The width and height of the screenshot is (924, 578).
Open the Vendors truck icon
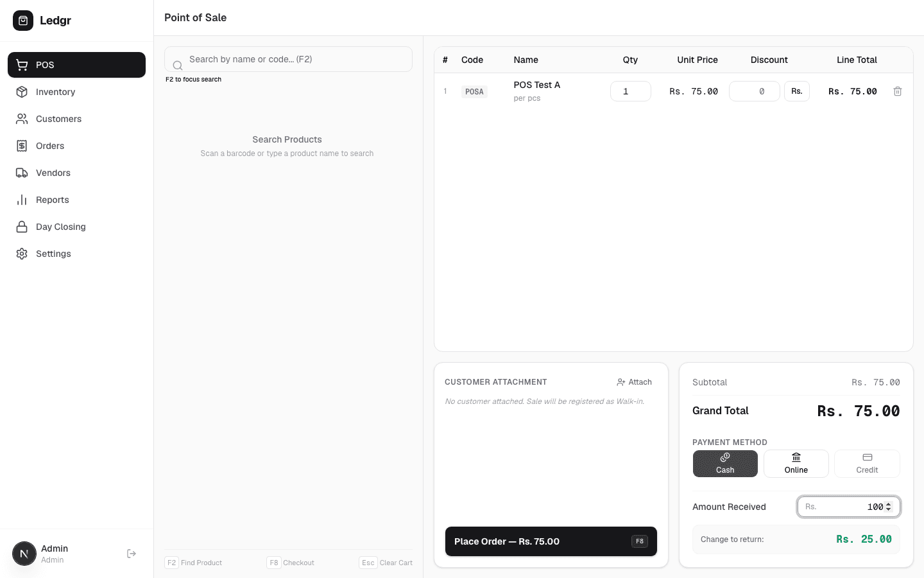pos(22,173)
